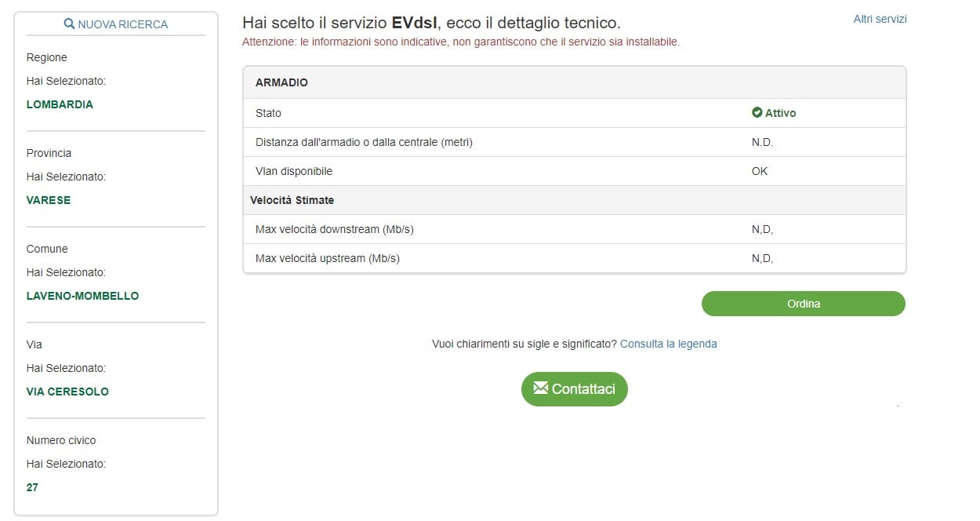980x521 pixels.
Task: Select the Max velocità upstream row label
Action: 327,258
